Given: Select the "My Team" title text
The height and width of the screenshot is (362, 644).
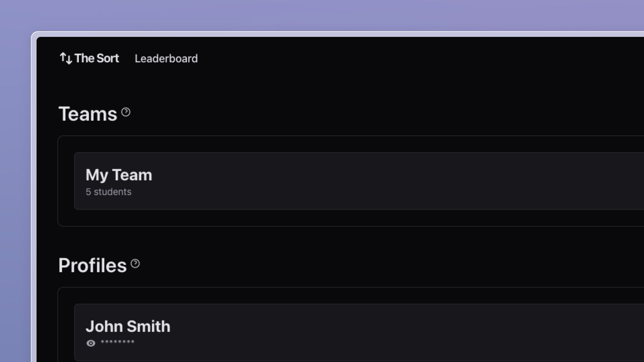Looking at the screenshot, I should coord(119,175).
